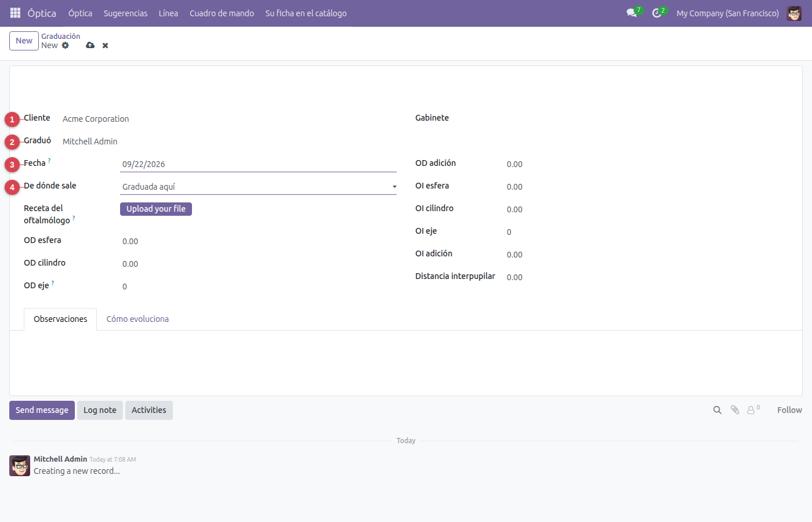812x522 pixels.
Task: Edit the OD esfera value
Action: click(258, 241)
